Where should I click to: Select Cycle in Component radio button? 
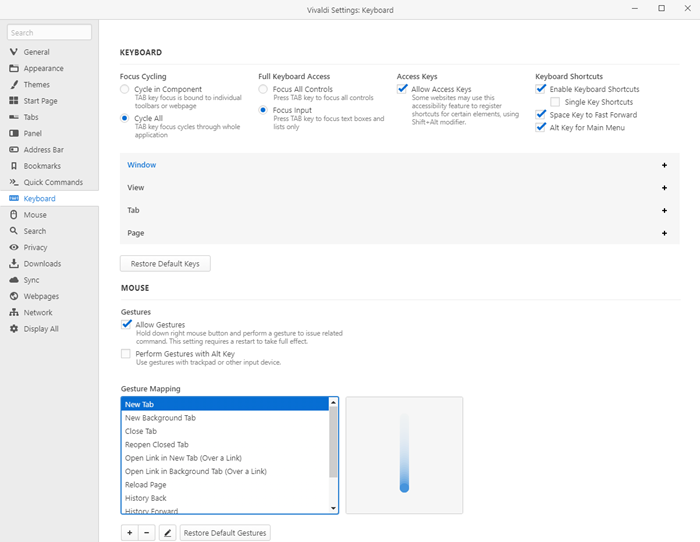(125, 89)
